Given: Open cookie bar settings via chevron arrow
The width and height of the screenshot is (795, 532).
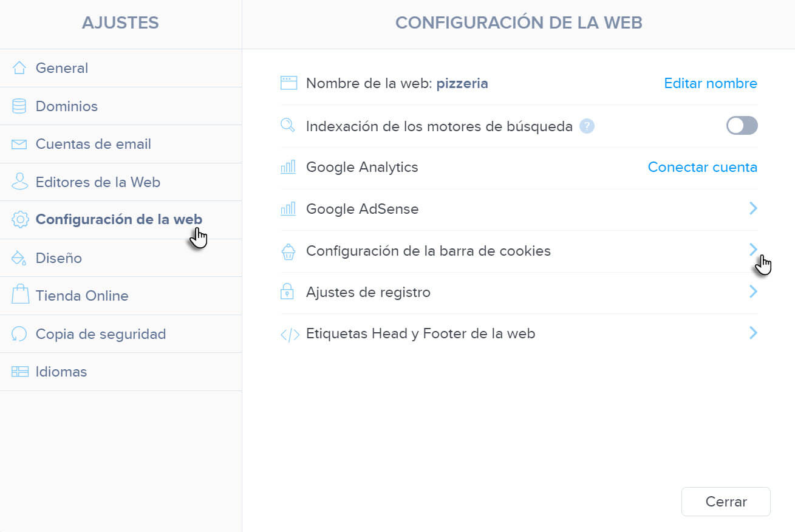Looking at the screenshot, I should click(x=753, y=250).
